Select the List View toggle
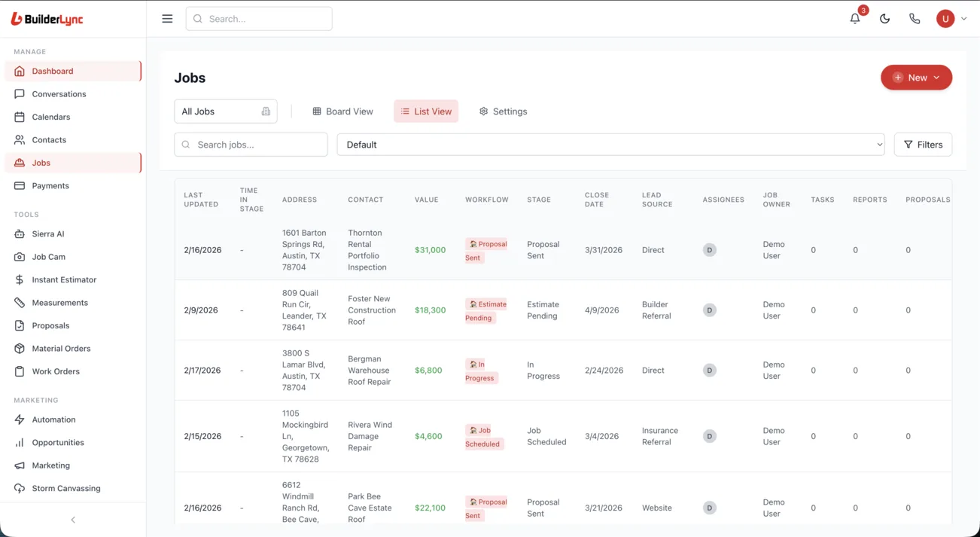 426,111
